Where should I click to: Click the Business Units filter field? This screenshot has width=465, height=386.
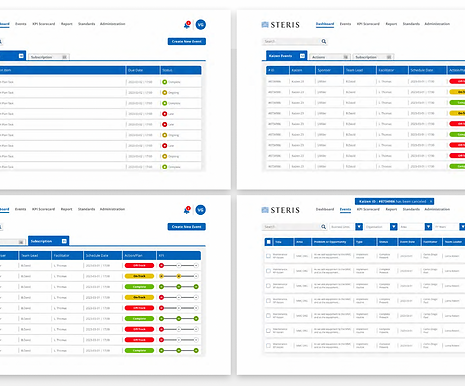tap(342, 227)
